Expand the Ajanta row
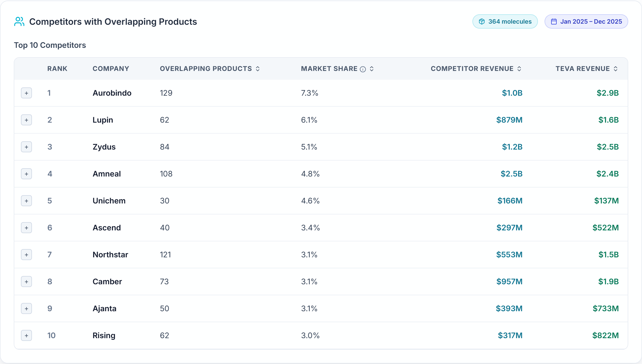The height and width of the screenshot is (364, 642). point(26,308)
